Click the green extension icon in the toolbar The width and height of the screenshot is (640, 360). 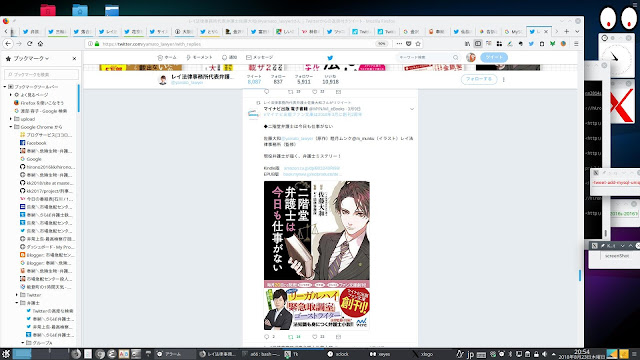(x=552, y=44)
